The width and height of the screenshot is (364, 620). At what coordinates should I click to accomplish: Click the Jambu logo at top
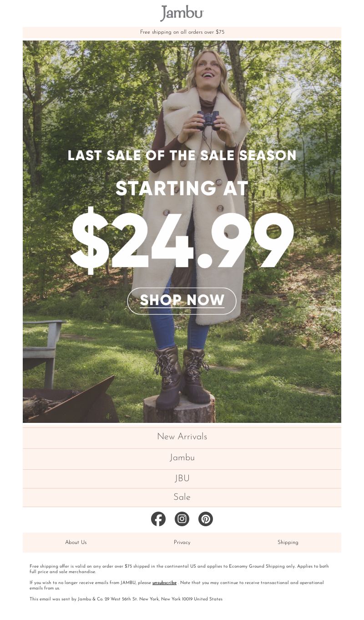182,13
